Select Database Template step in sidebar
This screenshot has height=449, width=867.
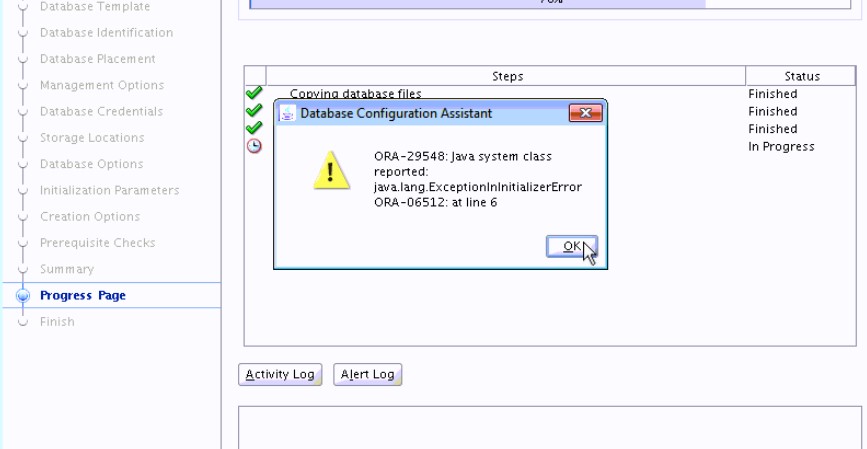[95, 7]
